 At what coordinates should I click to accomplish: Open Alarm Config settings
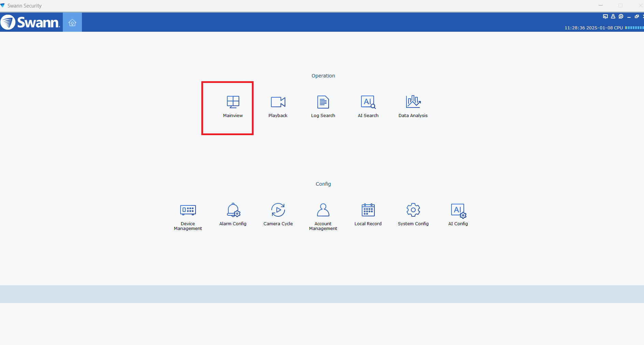click(233, 214)
